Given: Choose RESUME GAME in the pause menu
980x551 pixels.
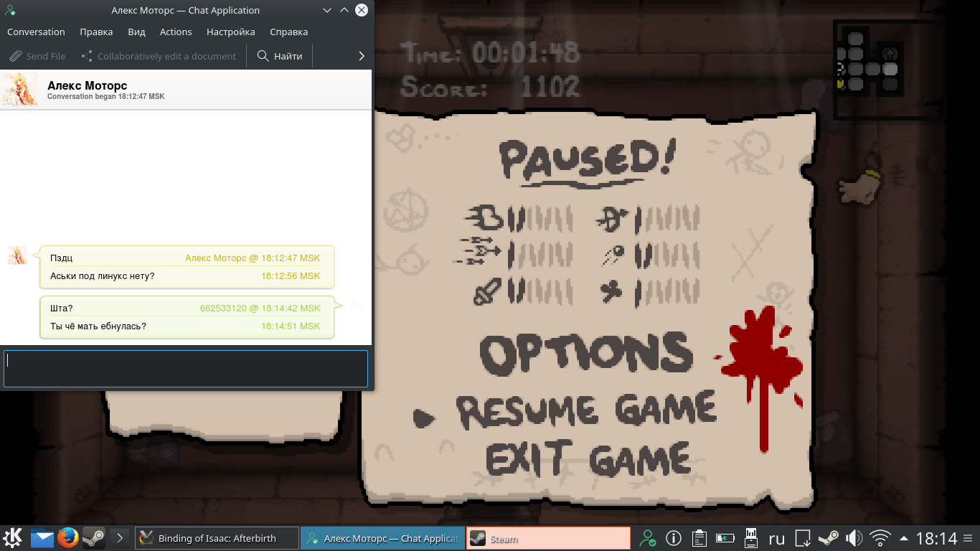Looking at the screenshot, I should pyautogui.click(x=586, y=410).
